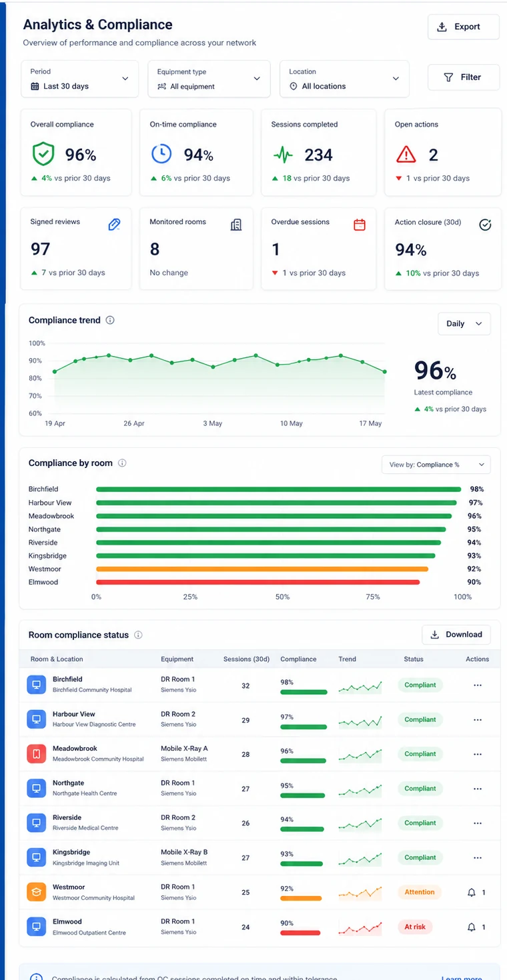Open the View by Compliance % dropdown
Screen dimensions: 507x980
(436, 465)
